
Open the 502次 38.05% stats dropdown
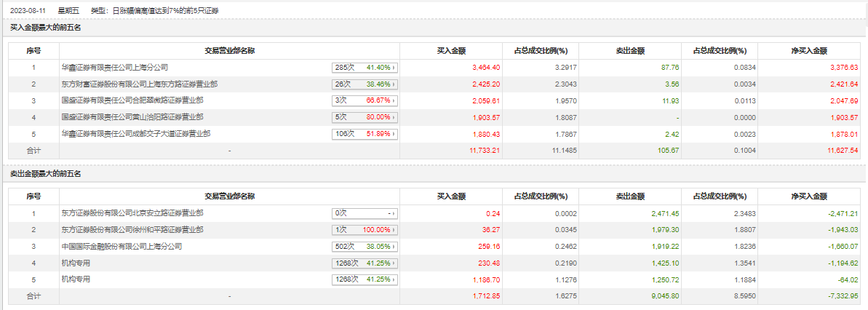click(365, 247)
